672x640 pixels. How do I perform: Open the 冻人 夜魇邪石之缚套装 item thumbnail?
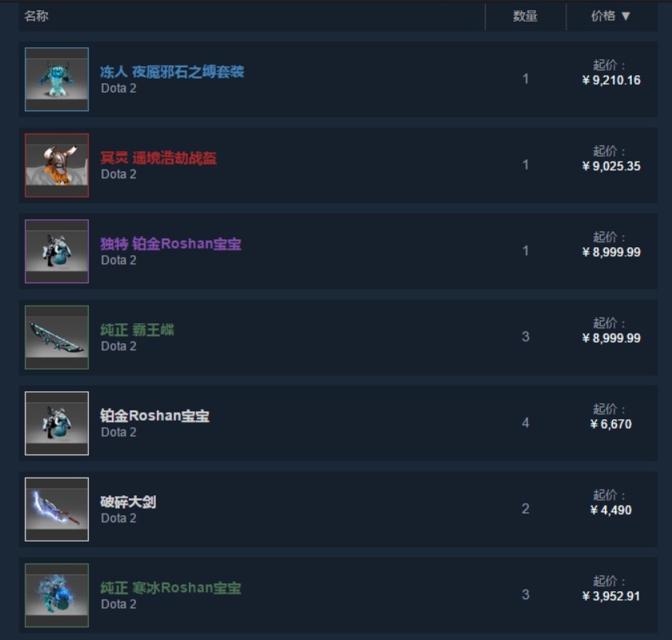click(57, 79)
